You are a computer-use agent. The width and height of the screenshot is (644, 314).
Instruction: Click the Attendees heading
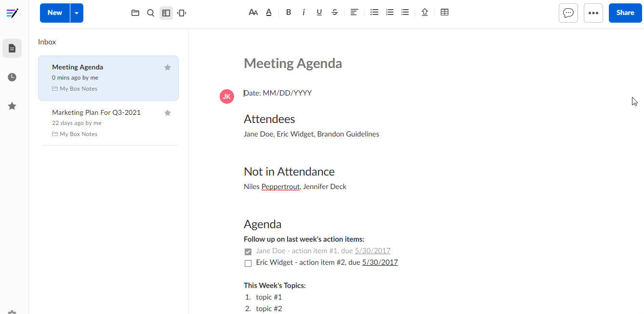tap(269, 119)
